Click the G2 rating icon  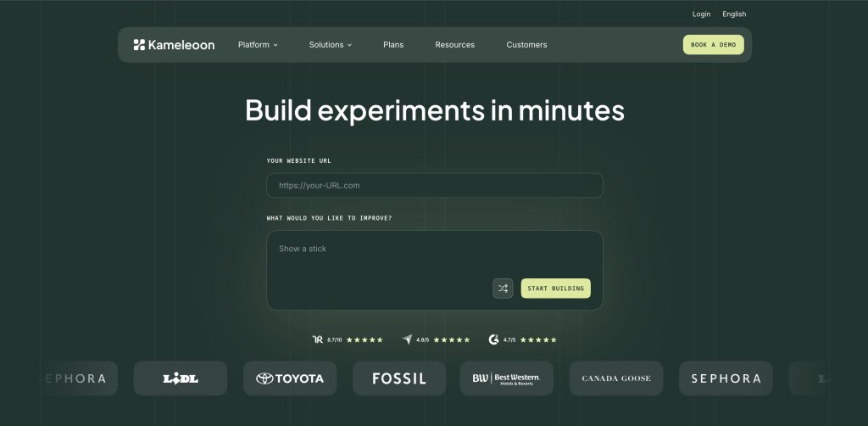pos(494,339)
